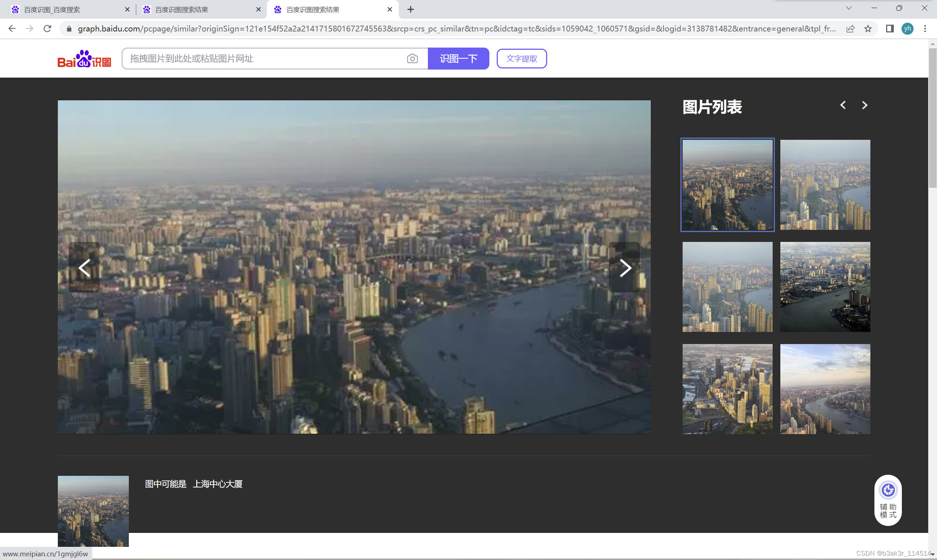The height and width of the screenshot is (560, 937).
Task: Open the browser side panel icon
Action: click(889, 29)
